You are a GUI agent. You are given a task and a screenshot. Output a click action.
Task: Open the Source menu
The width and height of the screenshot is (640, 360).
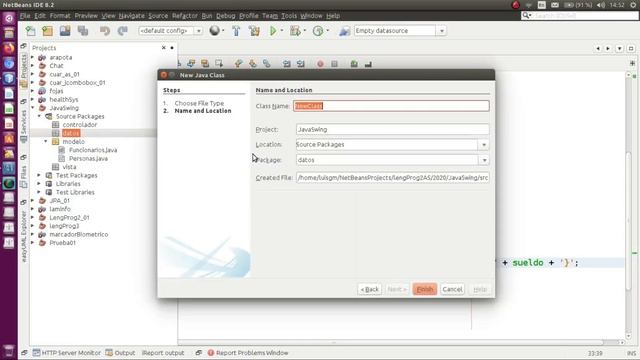point(158,16)
